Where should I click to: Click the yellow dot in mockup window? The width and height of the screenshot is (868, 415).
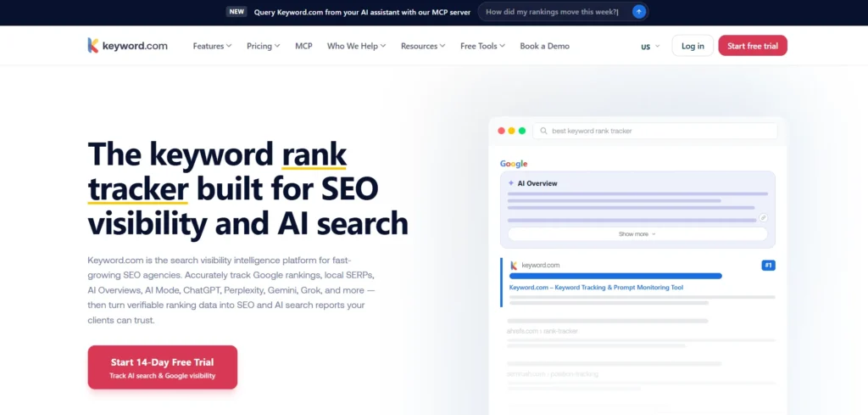coord(511,131)
